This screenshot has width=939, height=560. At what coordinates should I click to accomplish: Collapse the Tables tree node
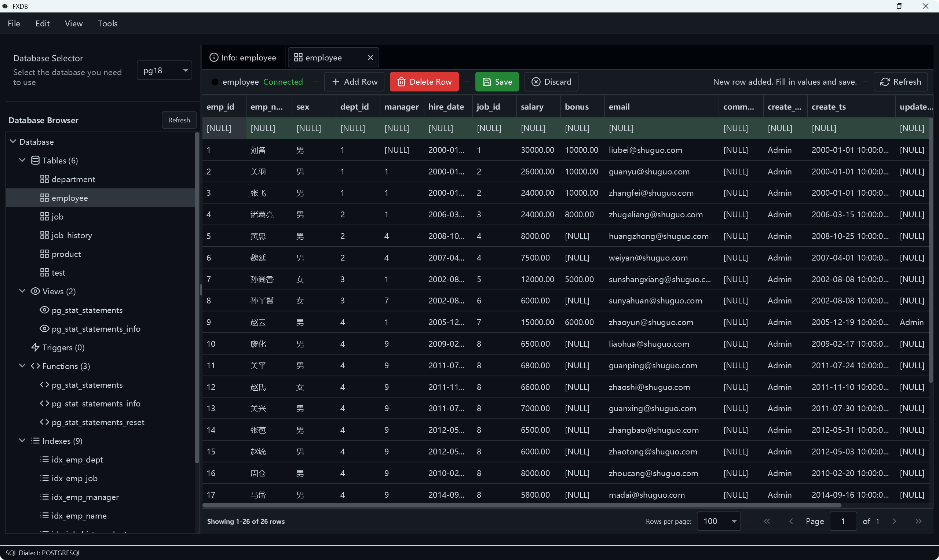point(22,160)
